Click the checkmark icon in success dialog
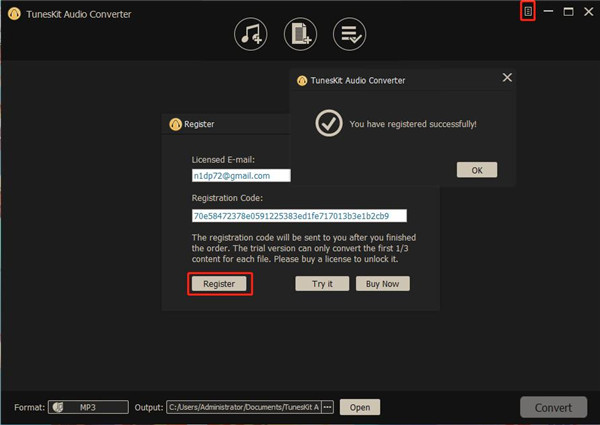The height and width of the screenshot is (425, 600). [x=327, y=123]
